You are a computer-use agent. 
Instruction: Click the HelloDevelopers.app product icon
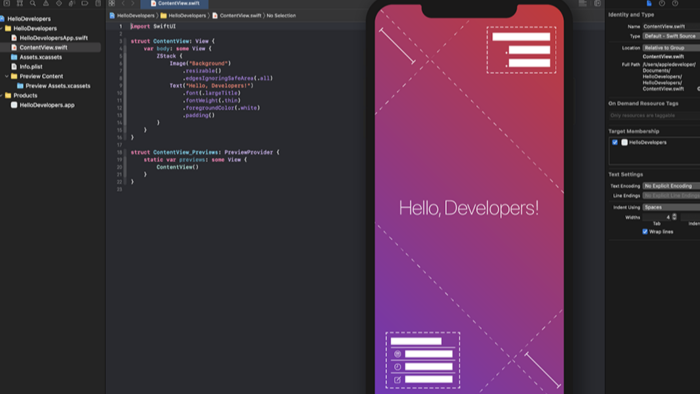(14, 105)
